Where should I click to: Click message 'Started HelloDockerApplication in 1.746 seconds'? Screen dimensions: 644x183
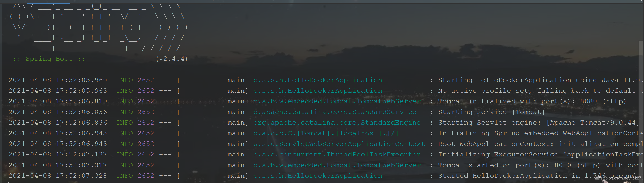click(x=539, y=176)
